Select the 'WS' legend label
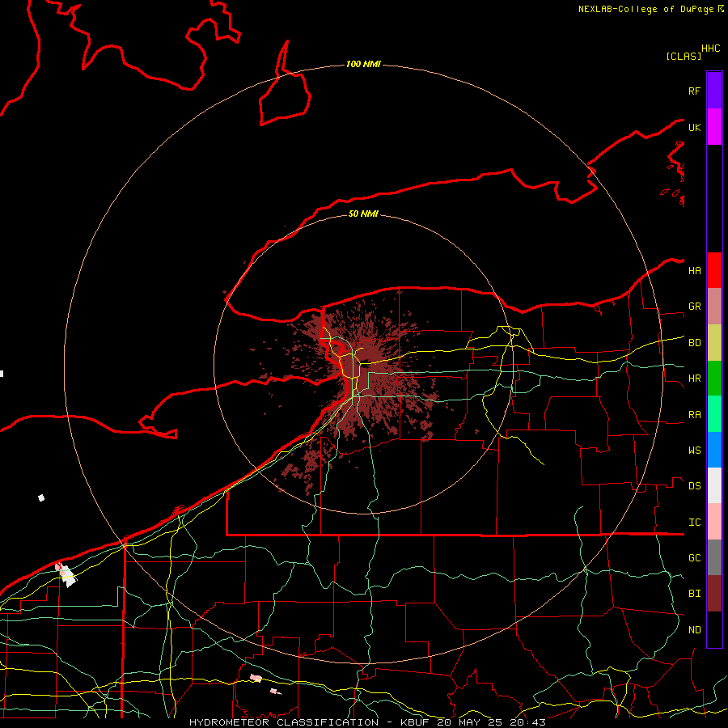Image resolution: width=728 pixels, height=728 pixels. click(x=694, y=451)
